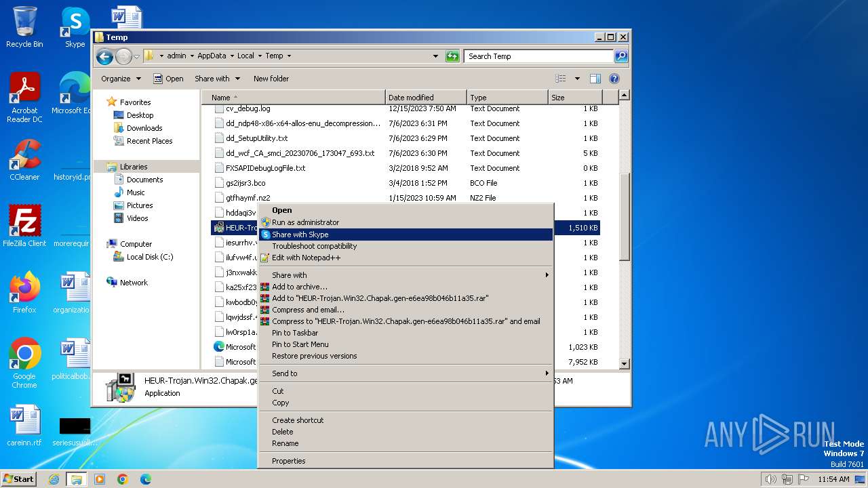Image resolution: width=868 pixels, height=488 pixels.
Task: Open Properties from the context menu
Action: tap(406, 461)
